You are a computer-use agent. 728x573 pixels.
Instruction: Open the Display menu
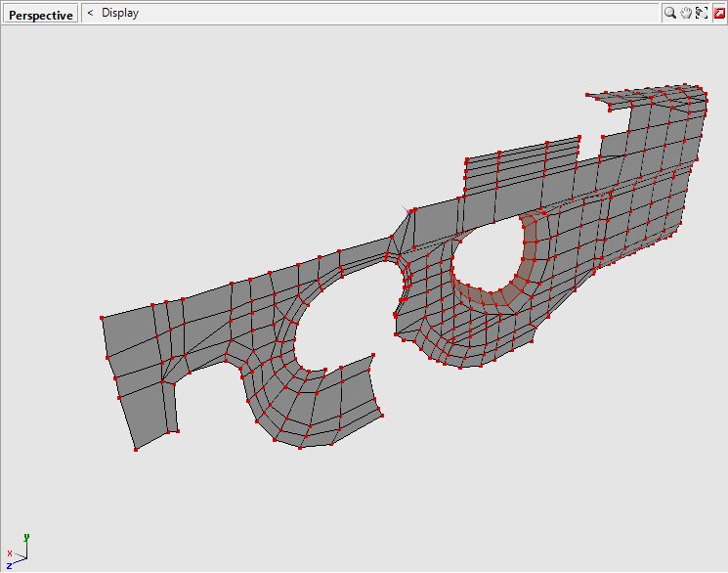click(x=120, y=14)
